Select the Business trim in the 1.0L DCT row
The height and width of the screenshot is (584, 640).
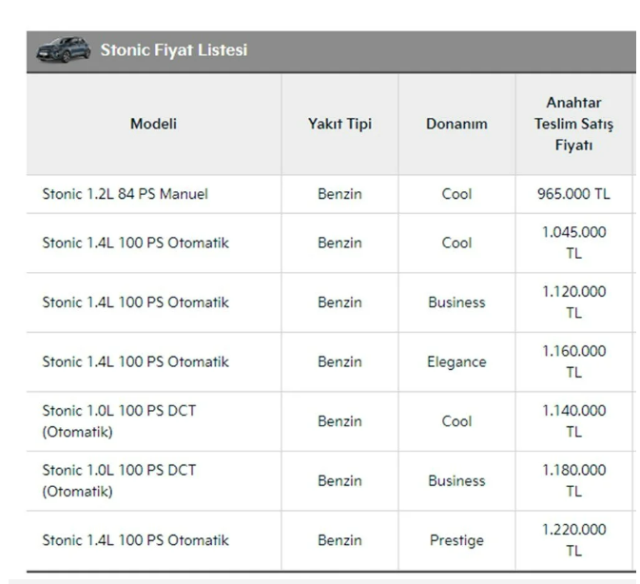coord(456,481)
